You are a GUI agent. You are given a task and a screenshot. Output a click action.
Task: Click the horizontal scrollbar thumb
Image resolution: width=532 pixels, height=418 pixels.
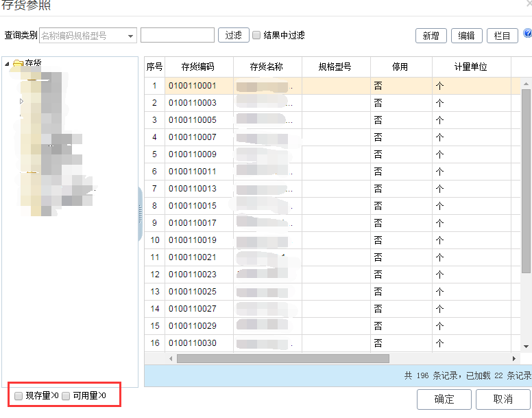click(x=282, y=358)
